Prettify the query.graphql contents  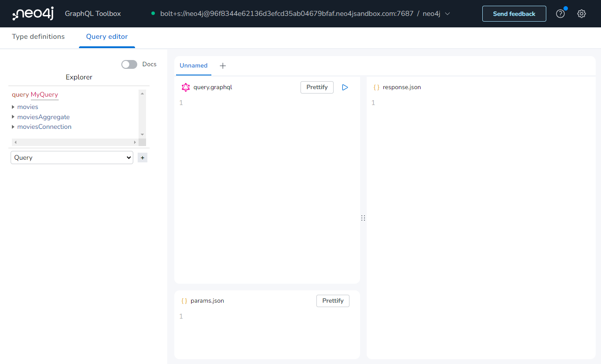(317, 87)
